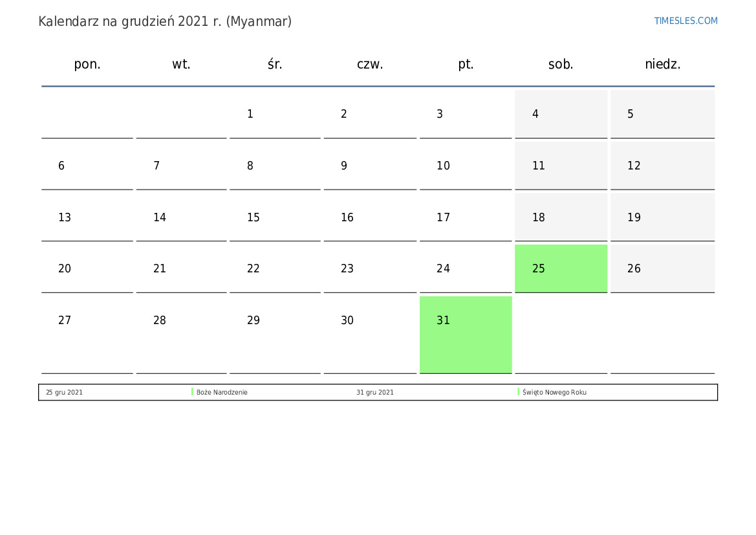This screenshot has height=535, width=756.
Task: Select the 'wt.' weekday header
Action: click(181, 64)
